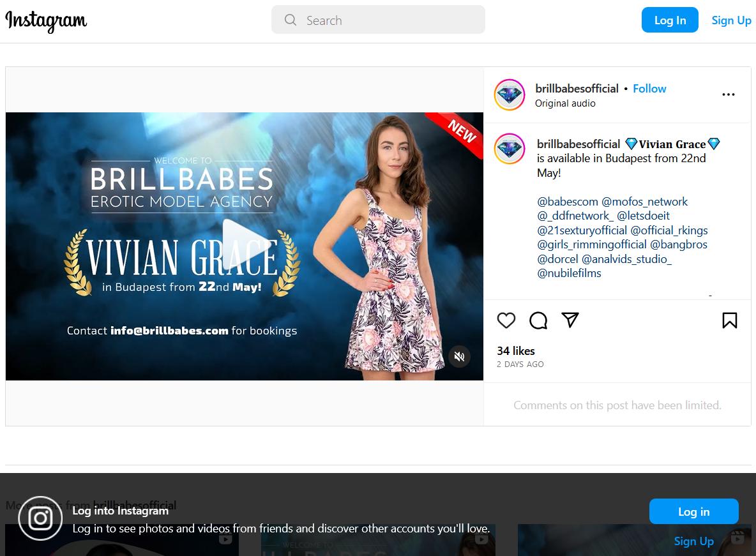The height and width of the screenshot is (556, 756).
Task: Open the @mofos_network mention
Action: tap(645, 202)
